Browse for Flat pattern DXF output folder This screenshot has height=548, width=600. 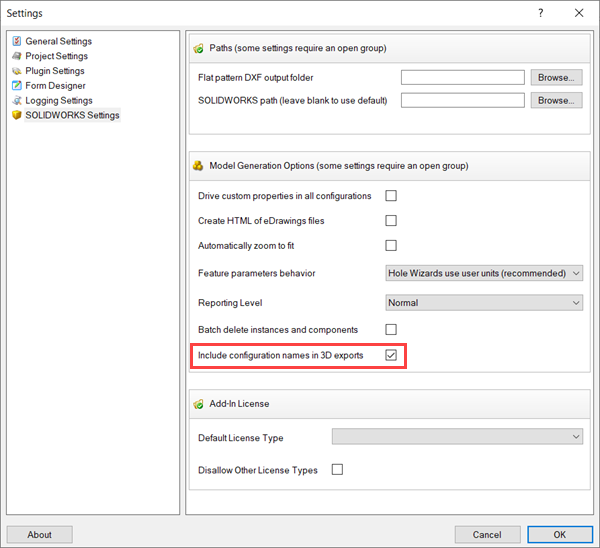pos(556,77)
